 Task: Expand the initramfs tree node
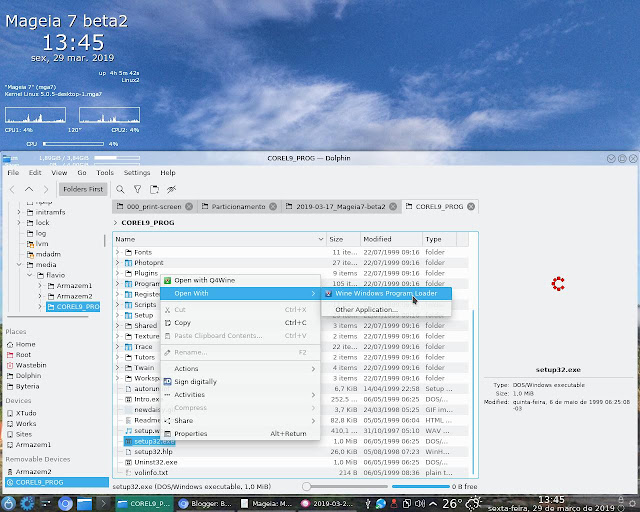19,212
